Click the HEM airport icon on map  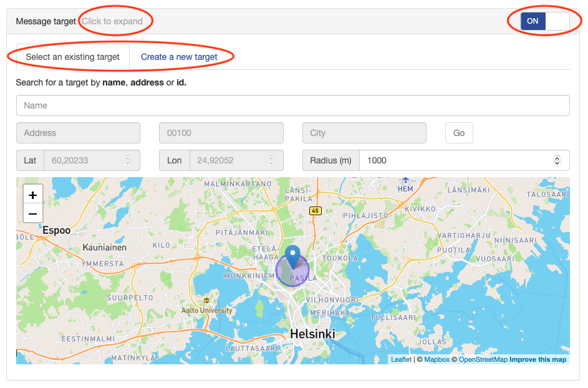point(405,180)
